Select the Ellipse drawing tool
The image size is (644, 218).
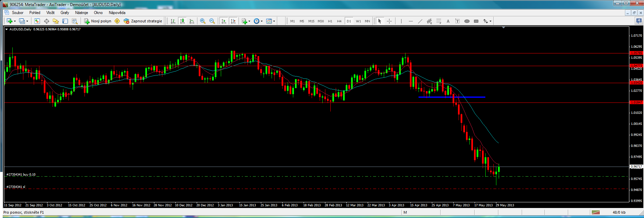[x=467, y=21]
